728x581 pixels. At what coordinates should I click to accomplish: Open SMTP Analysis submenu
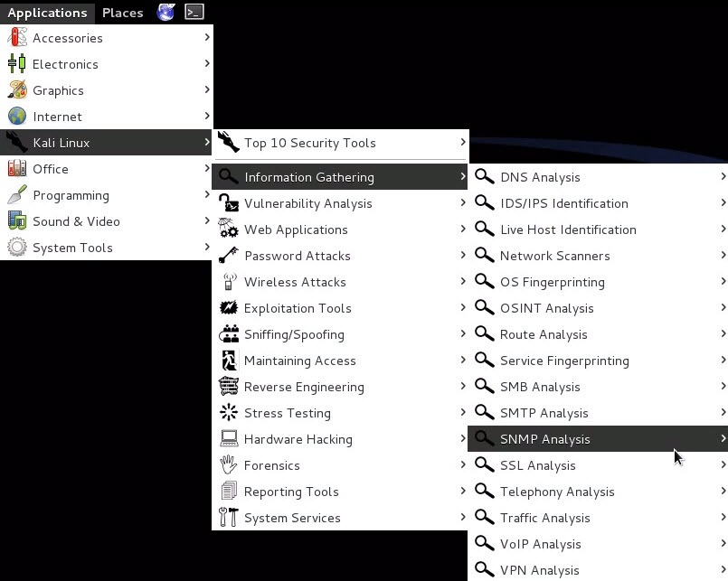[x=598, y=413]
